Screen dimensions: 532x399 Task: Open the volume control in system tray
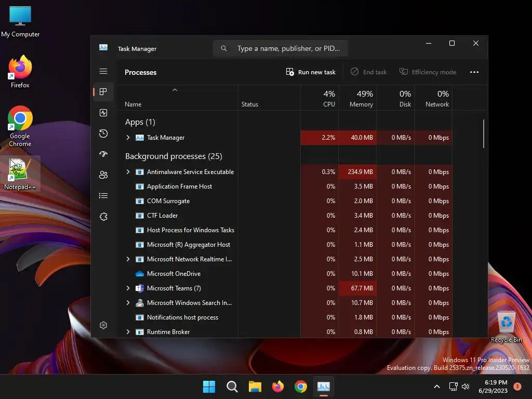pyautogui.click(x=465, y=387)
